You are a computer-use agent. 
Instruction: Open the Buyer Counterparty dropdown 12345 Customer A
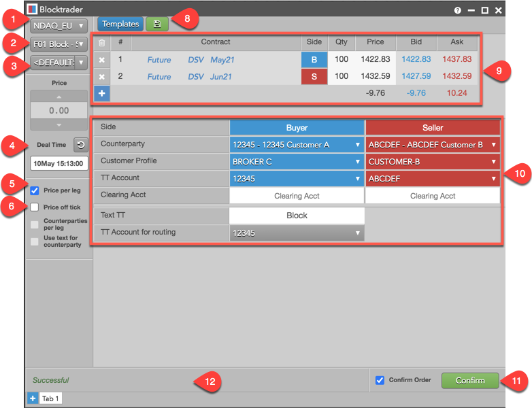297,145
